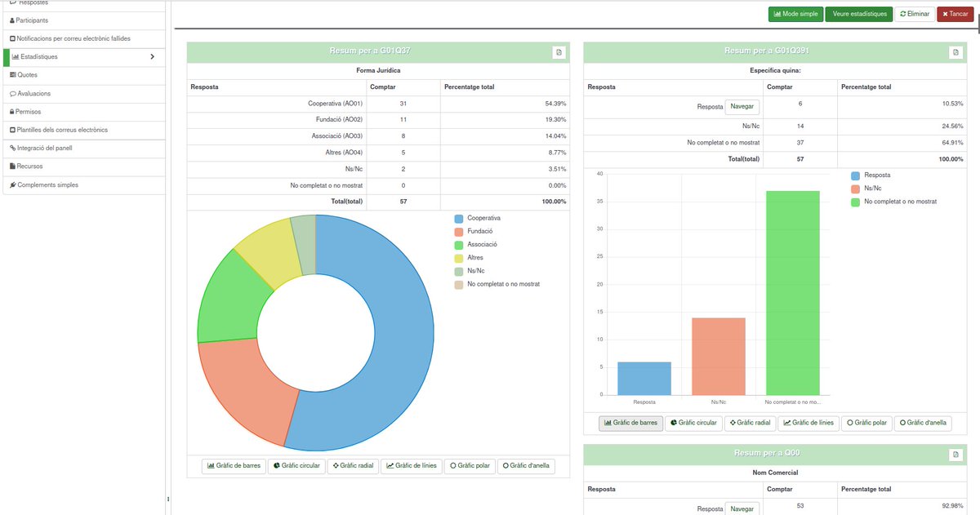Open failed email notifications menu item
This screenshot has width=980, height=515.
pos(84,38)
